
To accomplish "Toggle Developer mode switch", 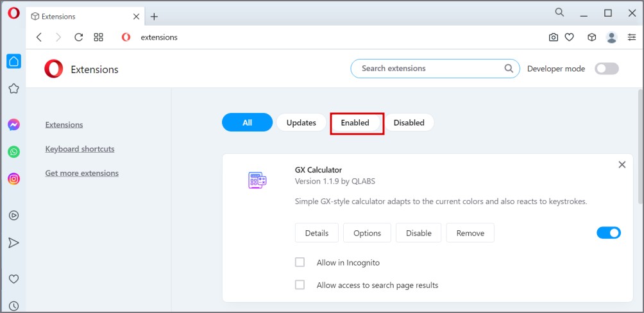I will pyautogui.click(x=607, y=69).
